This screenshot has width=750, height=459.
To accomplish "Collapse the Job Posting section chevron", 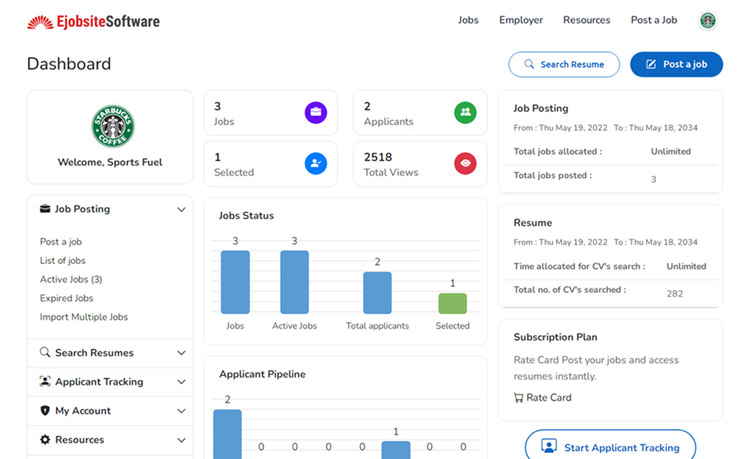I will [x=181, y=209].
